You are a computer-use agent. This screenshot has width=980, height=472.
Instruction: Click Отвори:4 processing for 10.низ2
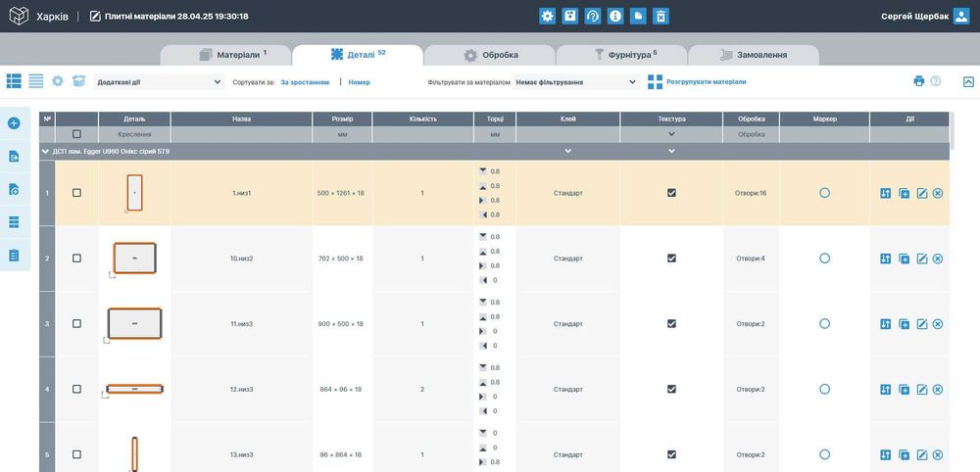pos(751,259)
